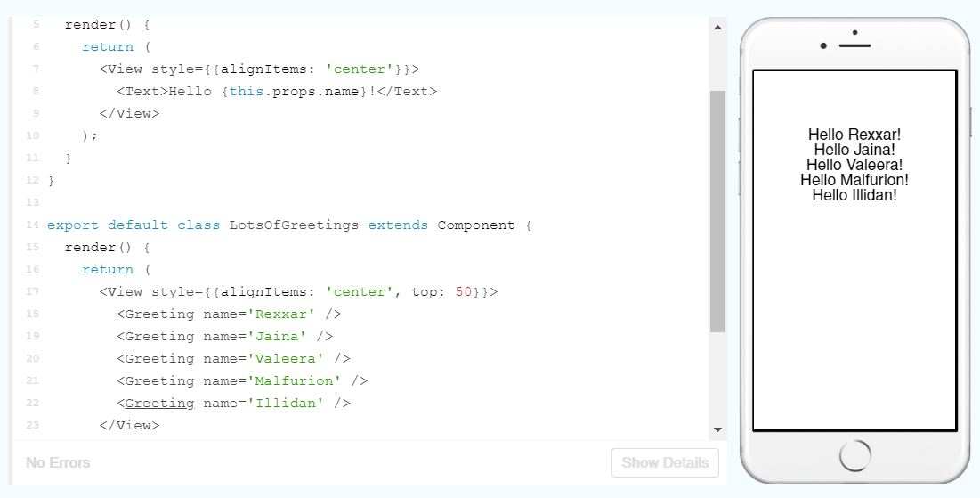Viewport: 980px width, 498px height.
Task: Click the scrollbar down arrow in the editor
Action: pos(717,429)
